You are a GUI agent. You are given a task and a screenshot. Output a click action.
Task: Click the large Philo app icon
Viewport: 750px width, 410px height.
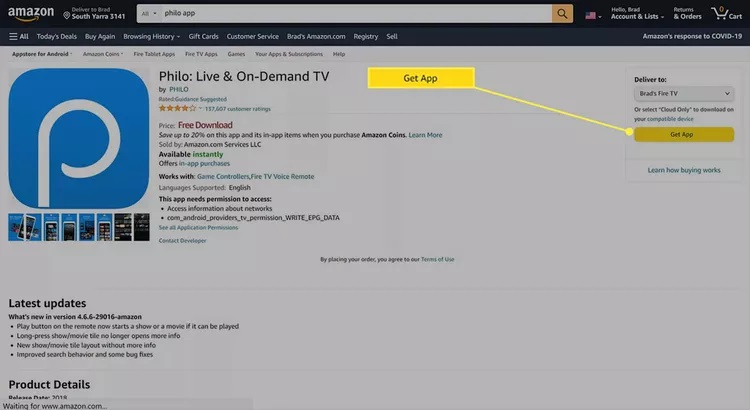coord(78,136)
